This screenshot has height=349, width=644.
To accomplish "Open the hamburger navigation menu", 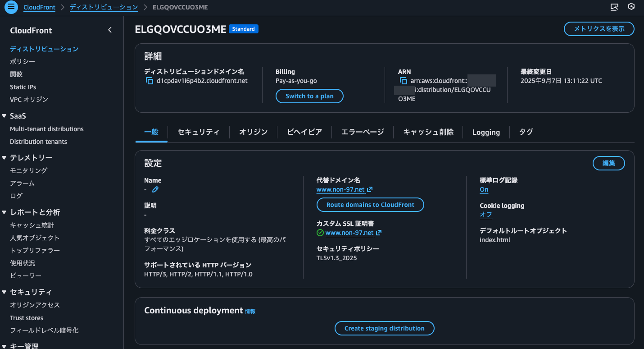I will coord(11,7).
